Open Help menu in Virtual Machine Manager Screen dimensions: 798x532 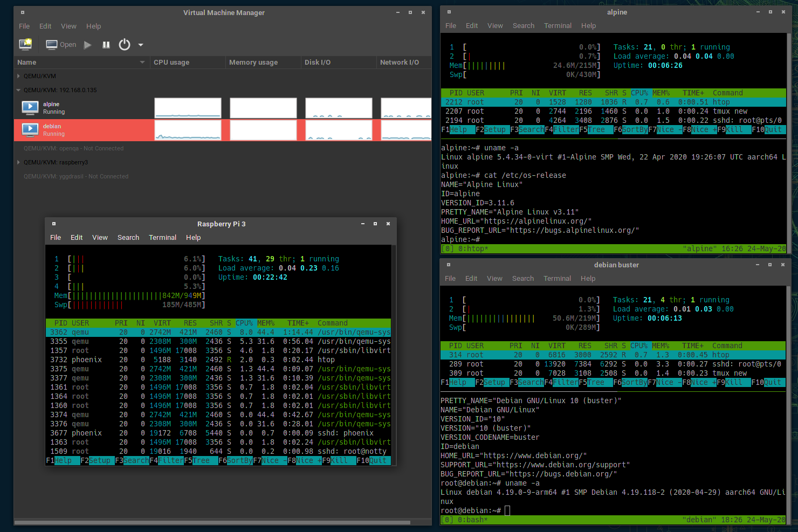[94, 26]
